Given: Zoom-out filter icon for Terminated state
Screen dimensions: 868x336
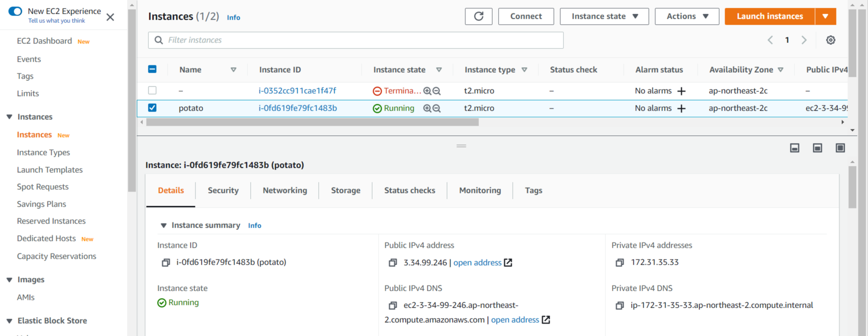Looking at the screenshot, I should coord(437,91).
